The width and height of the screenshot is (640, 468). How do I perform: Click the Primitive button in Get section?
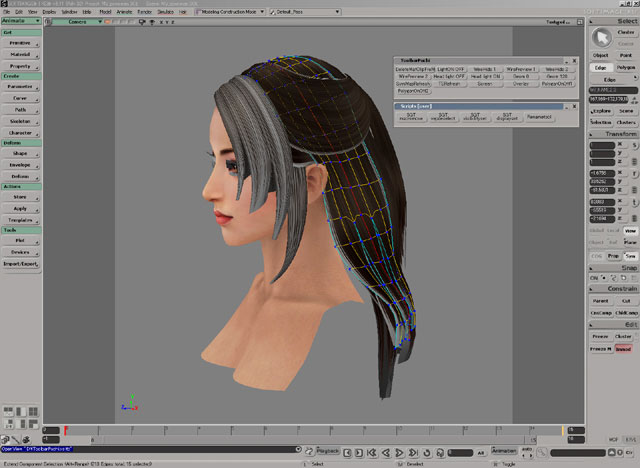tap(20, 44)
